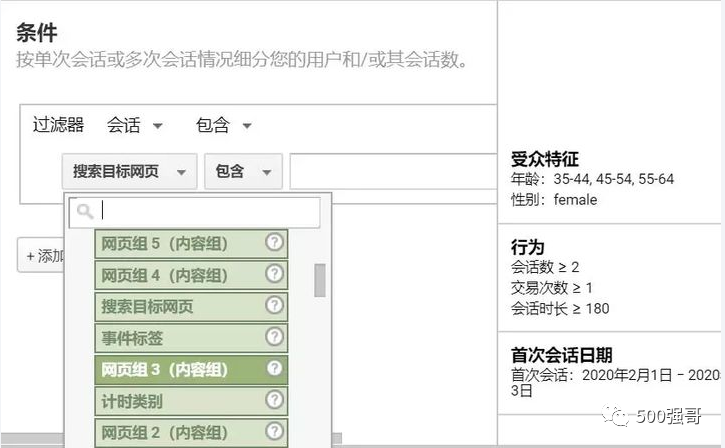Click the dropdown list scrollbar thumb
This screenshot has height=448, width=725.
(319, 280)
